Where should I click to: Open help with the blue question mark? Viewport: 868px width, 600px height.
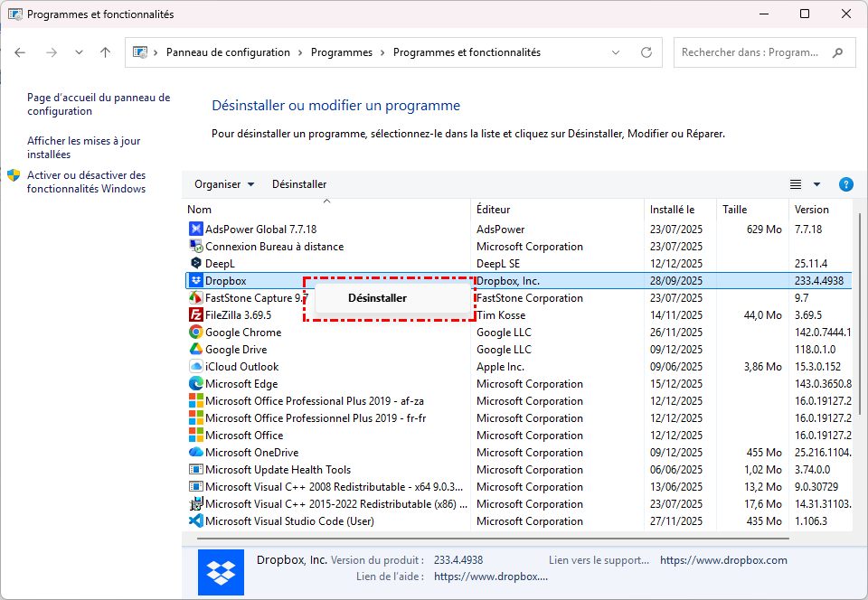[846, 184]
